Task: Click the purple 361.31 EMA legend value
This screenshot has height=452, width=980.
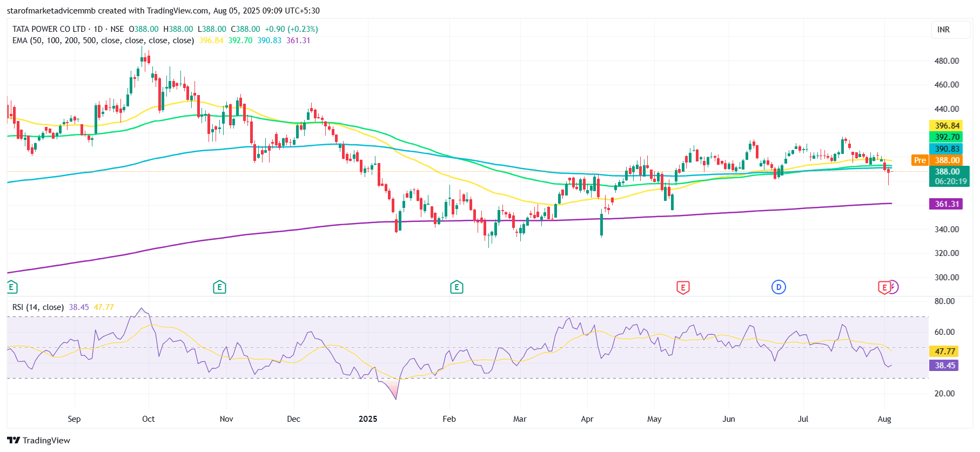Action: (298, 41)
